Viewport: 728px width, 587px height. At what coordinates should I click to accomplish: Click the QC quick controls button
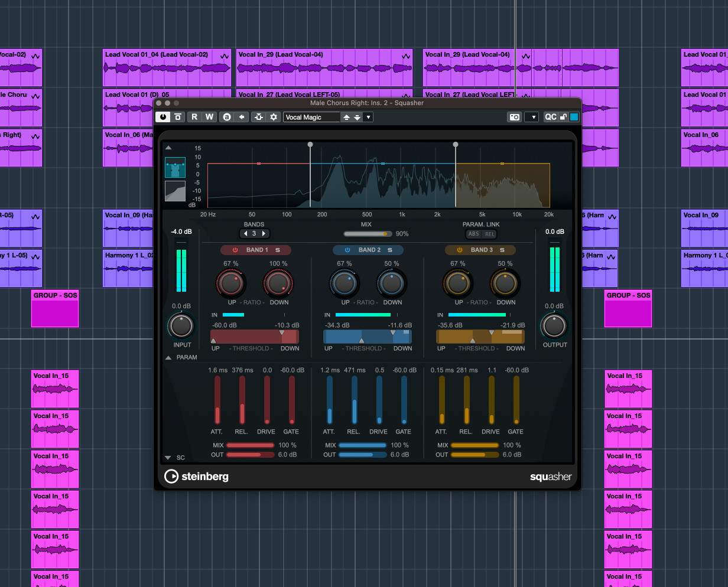[550, 117]
